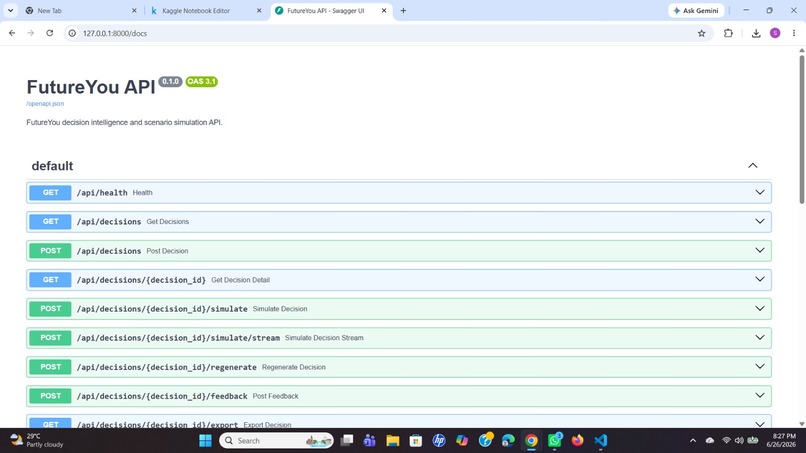The image size is (806, 453).
Task: Open the Chrome extensions puzzle icon
Action: pyautogui.click(x=728, y=33)
